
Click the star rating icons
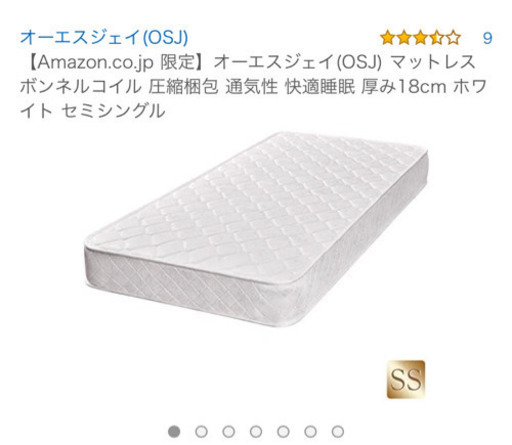pos(420,38)
